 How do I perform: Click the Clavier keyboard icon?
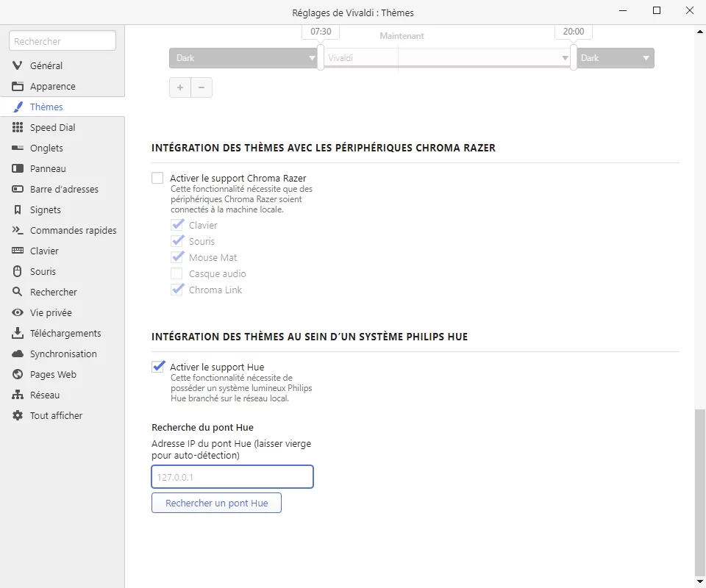[x=18, y=251]
